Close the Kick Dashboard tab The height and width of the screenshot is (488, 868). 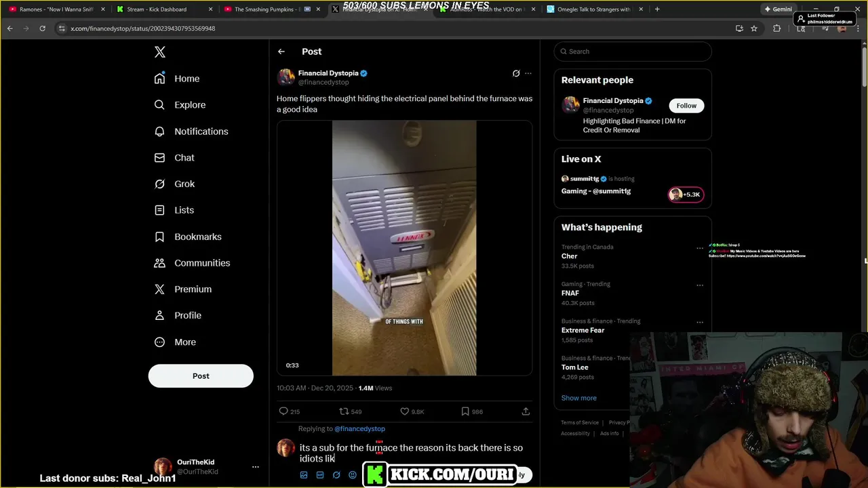210,9
